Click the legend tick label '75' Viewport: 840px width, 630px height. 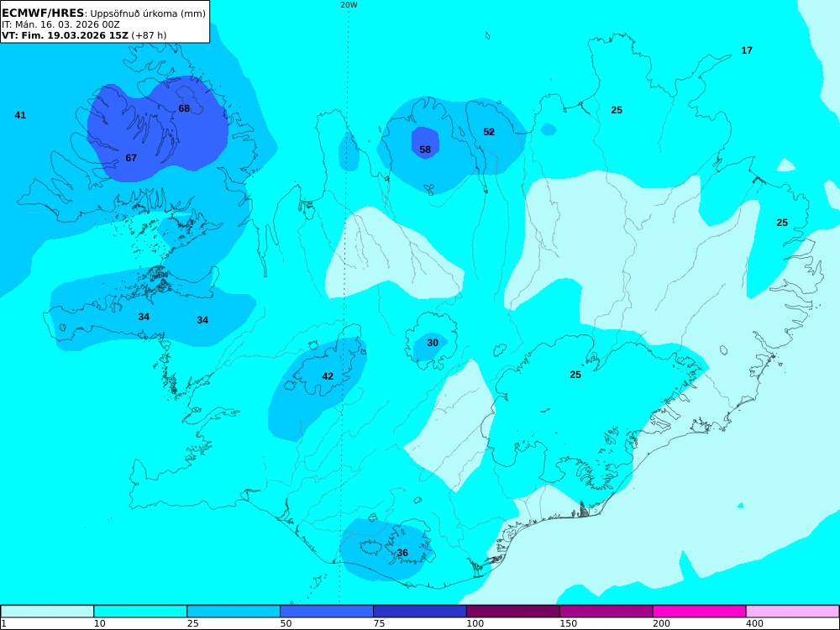pyautogui.click(x=380, y=623)
